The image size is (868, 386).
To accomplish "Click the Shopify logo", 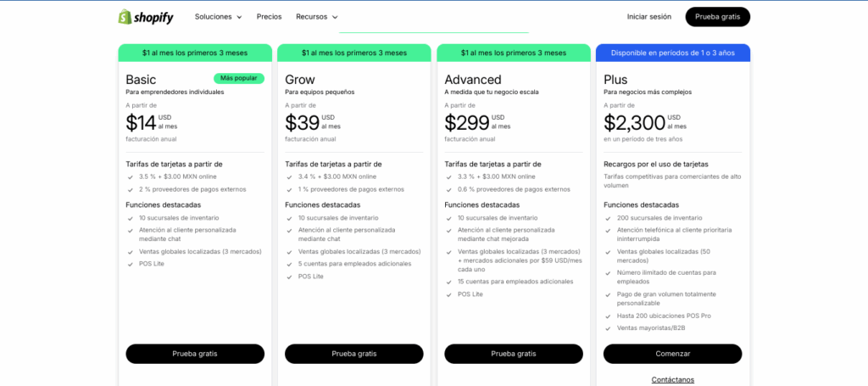I will coord(146,17).
